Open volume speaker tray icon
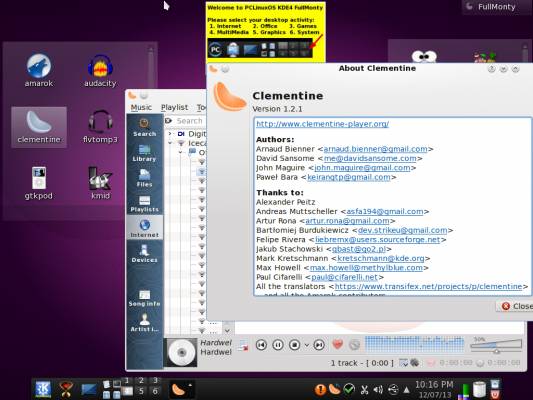This screenshot has width=533, height=400. click(x=378, y=389)
